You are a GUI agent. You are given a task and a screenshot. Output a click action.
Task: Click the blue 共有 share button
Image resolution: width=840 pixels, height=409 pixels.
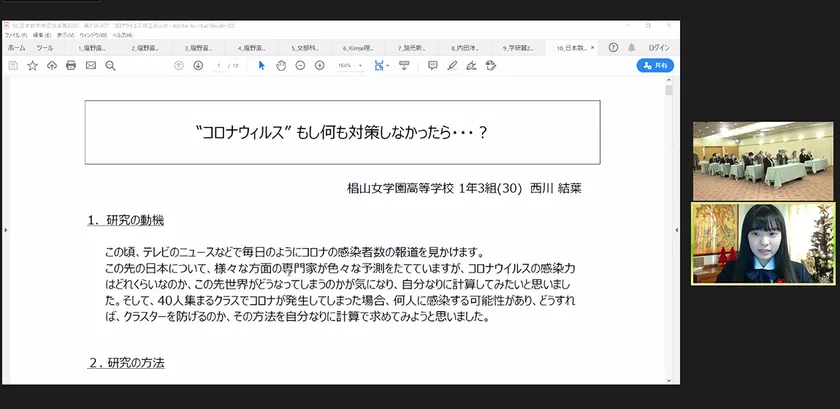click(x=655, y=65)
